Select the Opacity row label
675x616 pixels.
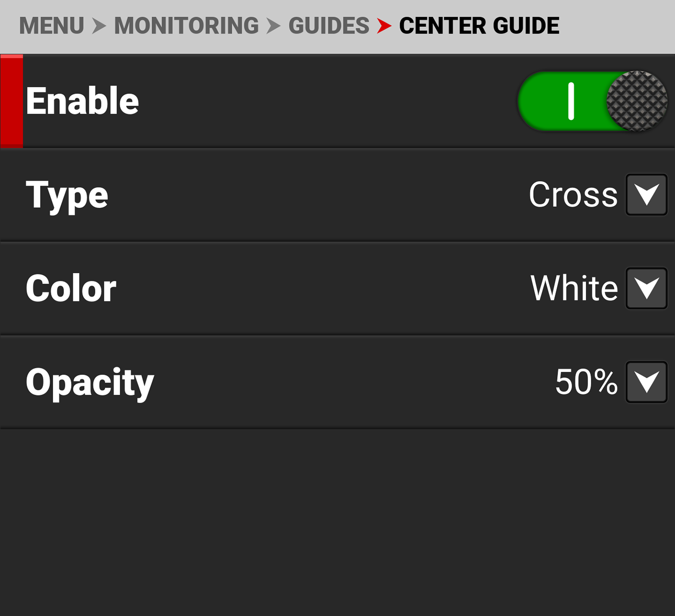90,383
